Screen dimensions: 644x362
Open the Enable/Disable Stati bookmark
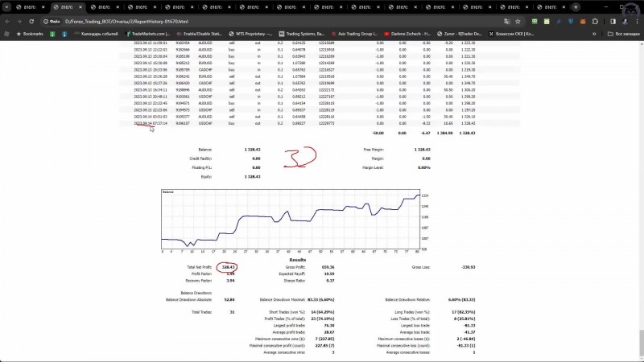click(x=200, y=34)
